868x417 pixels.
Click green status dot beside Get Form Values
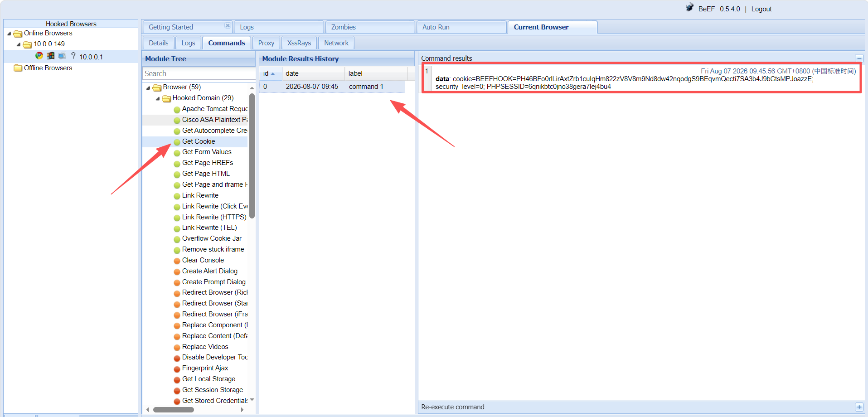[177, 152]
